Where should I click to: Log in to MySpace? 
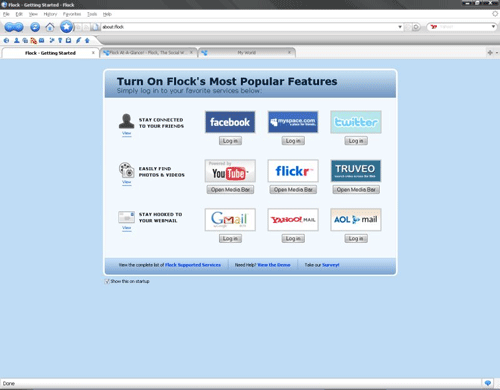(x=293, y=141)
